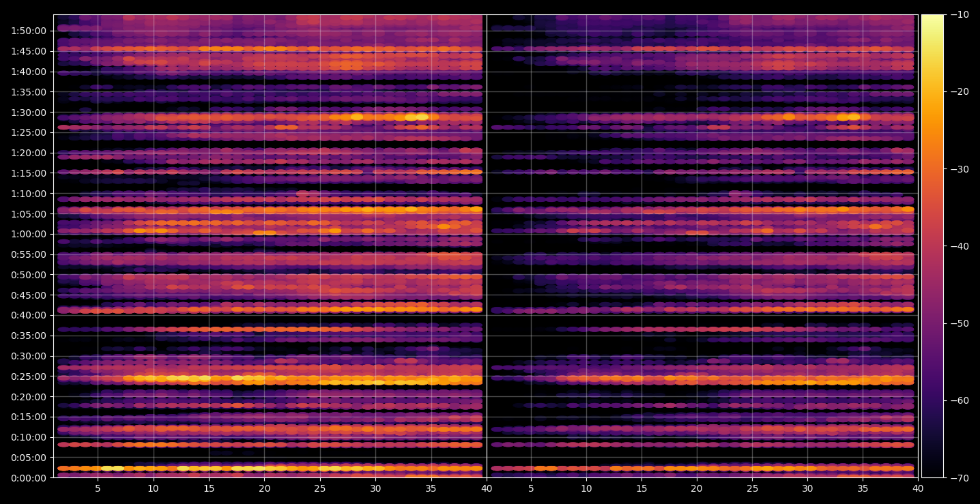Click the colorbar gradient scale
Image resolution: width=980 pixels, height=504 pixels.
click(x=932, y=246)
